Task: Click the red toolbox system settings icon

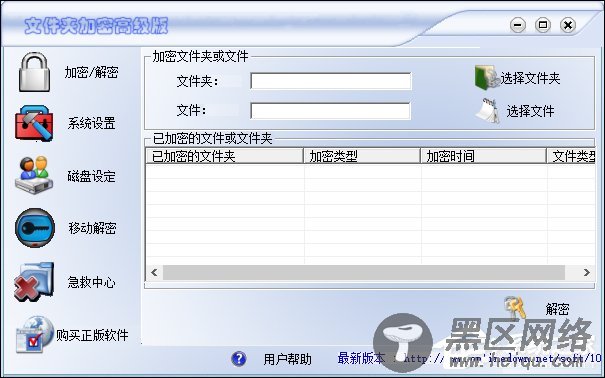Action: click(34, 123)
